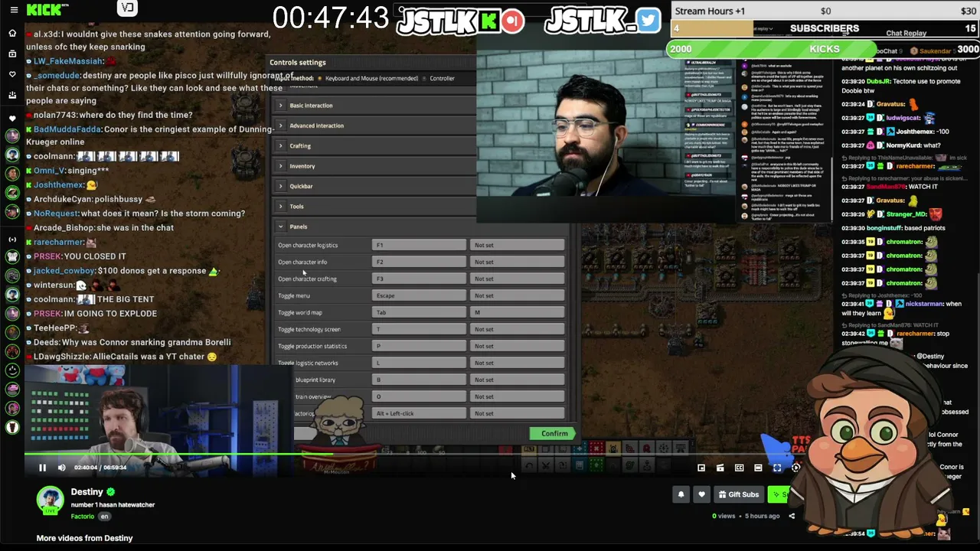980x551 pixels.
Task: Click the NoRequest username in chat
Action: [56, 214]
